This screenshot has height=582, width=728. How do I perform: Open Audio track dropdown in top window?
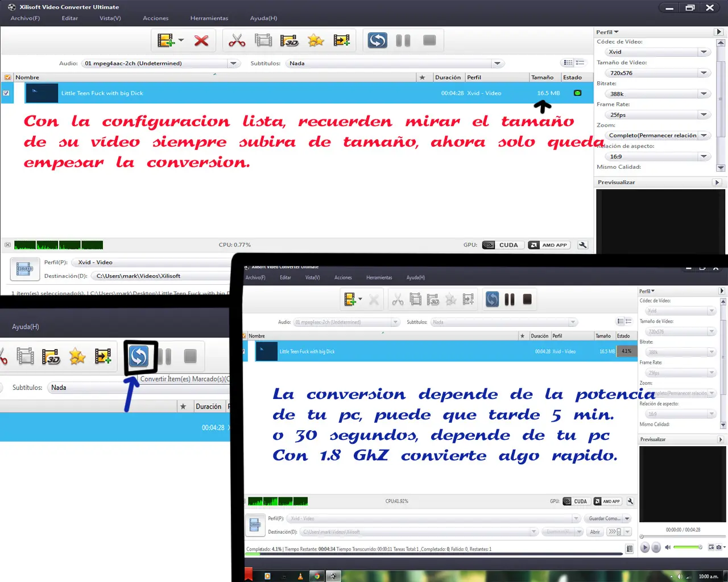pyautogui.click(x=161, y=63)
